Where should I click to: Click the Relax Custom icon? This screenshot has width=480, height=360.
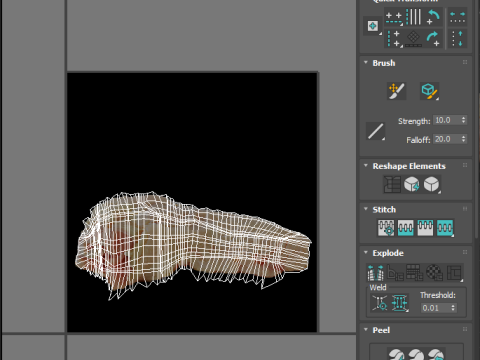pyautogui.click(x=431, y=184)
